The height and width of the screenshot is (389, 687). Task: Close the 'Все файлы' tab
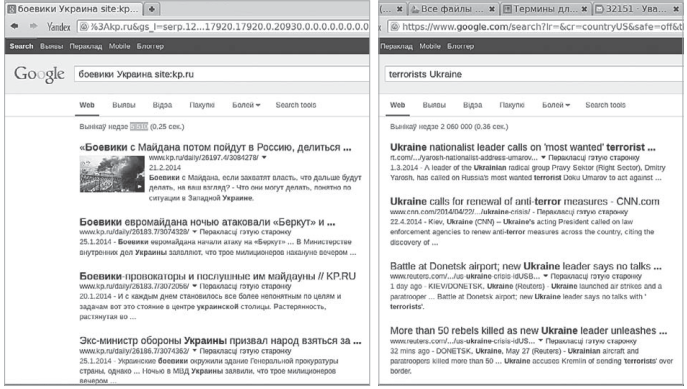click(x=492, y=9)
